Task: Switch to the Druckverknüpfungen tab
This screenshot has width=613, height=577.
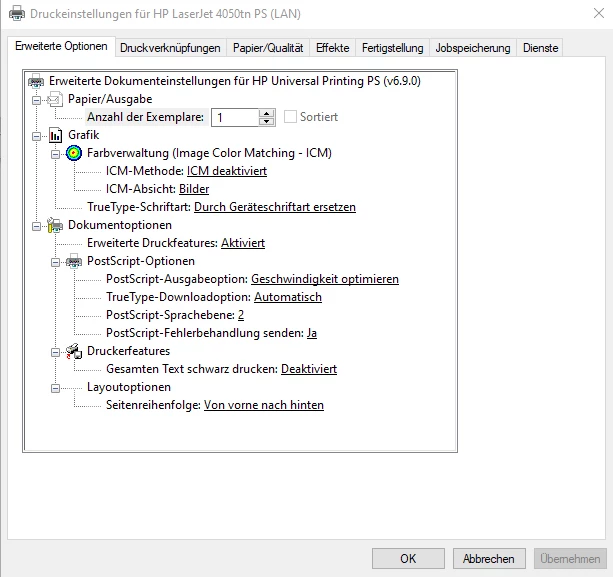Action: point(170,48)
